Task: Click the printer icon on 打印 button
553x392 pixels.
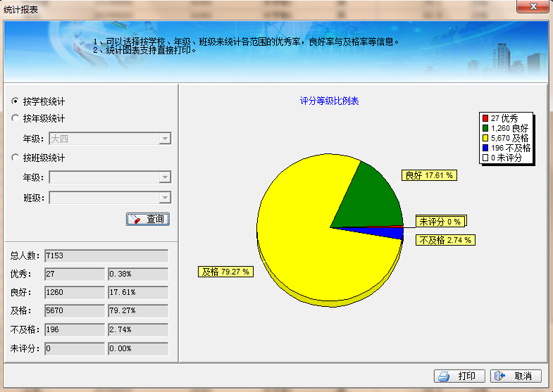Action: 444,377
